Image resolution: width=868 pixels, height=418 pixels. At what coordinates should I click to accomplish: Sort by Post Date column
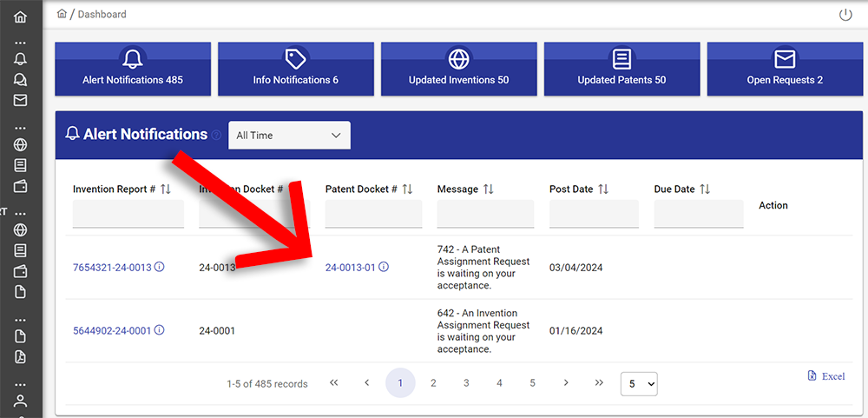pos(603,189)
